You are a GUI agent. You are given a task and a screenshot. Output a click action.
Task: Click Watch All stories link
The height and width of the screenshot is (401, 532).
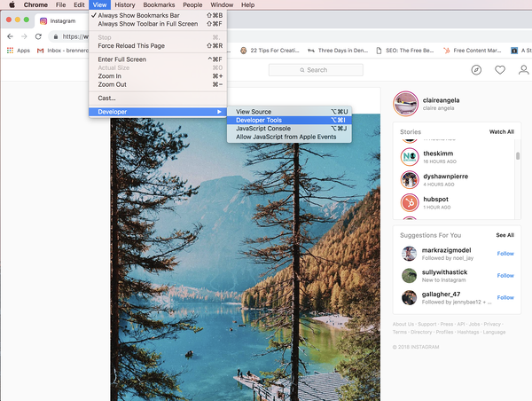pyautogui.click(x=501, y=131)
